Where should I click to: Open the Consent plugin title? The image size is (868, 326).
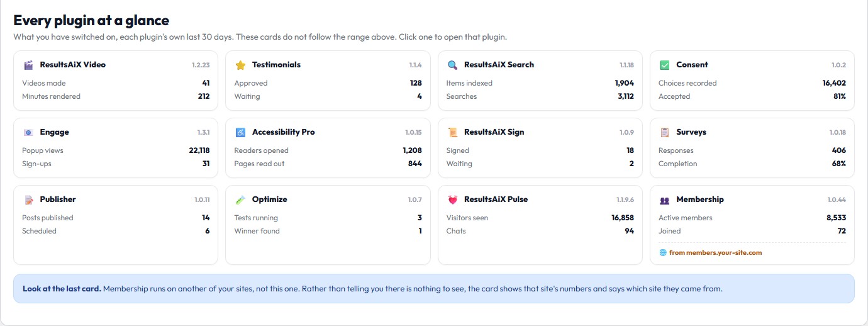click(692, 64)
